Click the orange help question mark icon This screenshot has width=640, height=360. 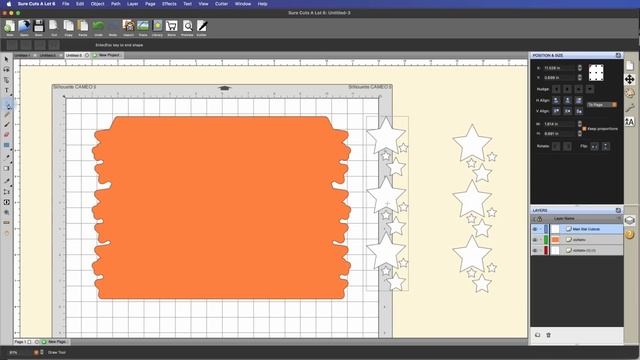coord(630,234)
